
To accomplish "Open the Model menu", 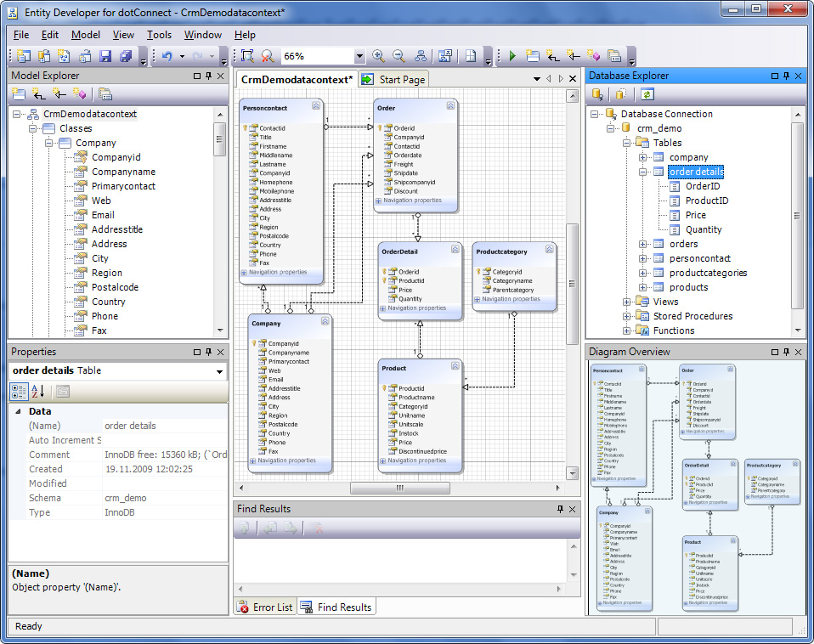I will pyautogui.click(x=86, y=35).
